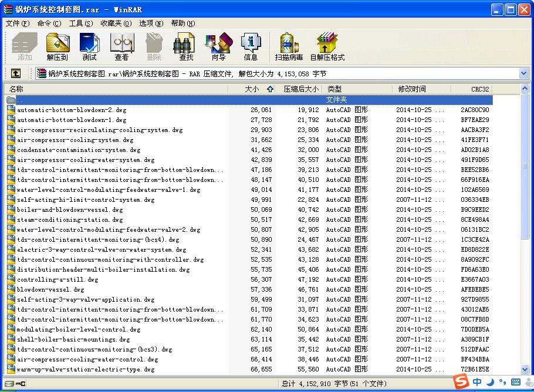Sort by the 压缩后大小 column header

[x=299, y=89]
